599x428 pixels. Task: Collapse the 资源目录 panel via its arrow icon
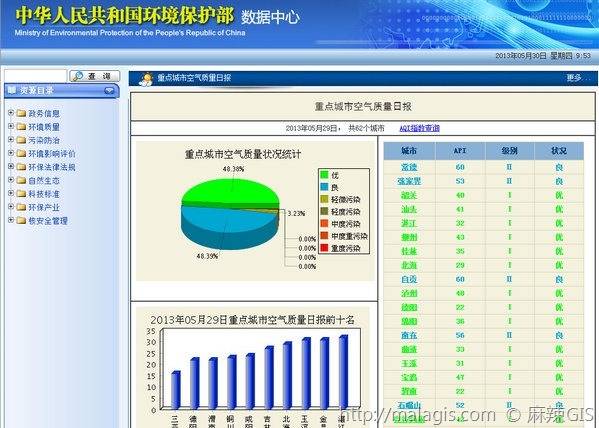click(x=109, y=91)
